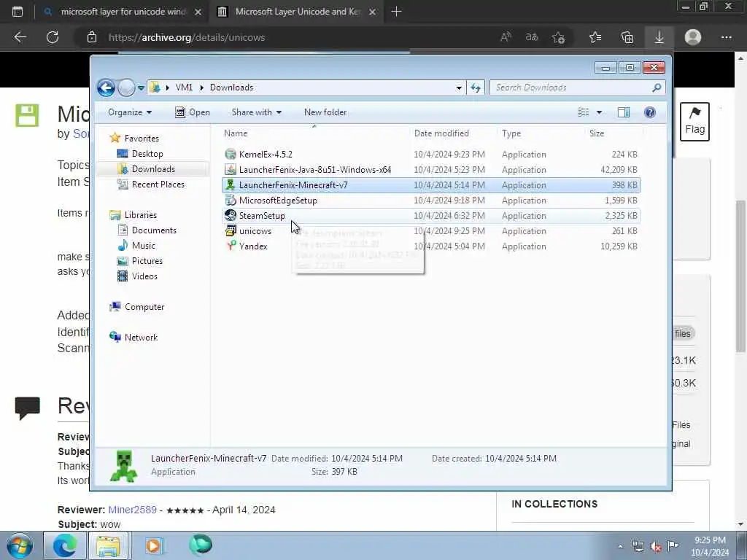The width and height of the screenshot is (747, 560).
Task: Toggle the preview pane icon
Action: coord(624,112)
